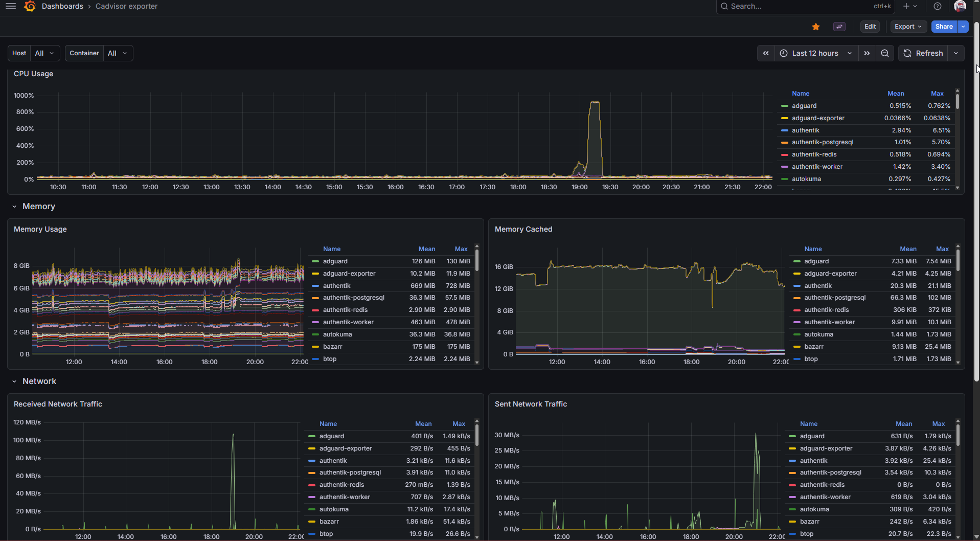Image resolution: width=980 pixels, height=541 pixels.
Task: Toggle btop series in Received Network legend
Action: pos(326,534)
